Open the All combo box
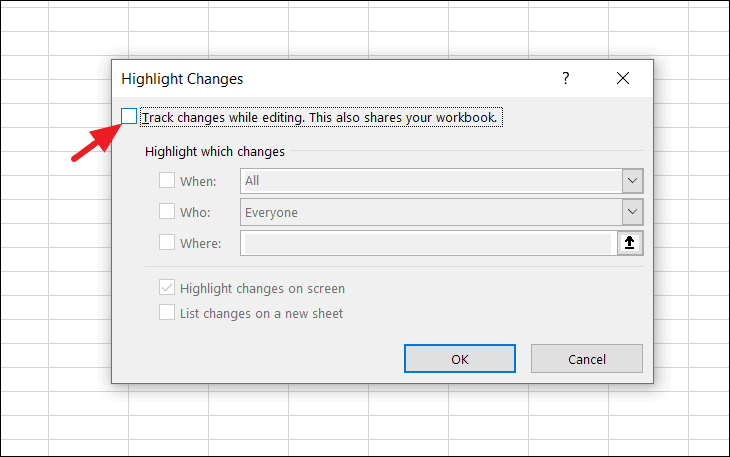730x457 pixels. 441,181
